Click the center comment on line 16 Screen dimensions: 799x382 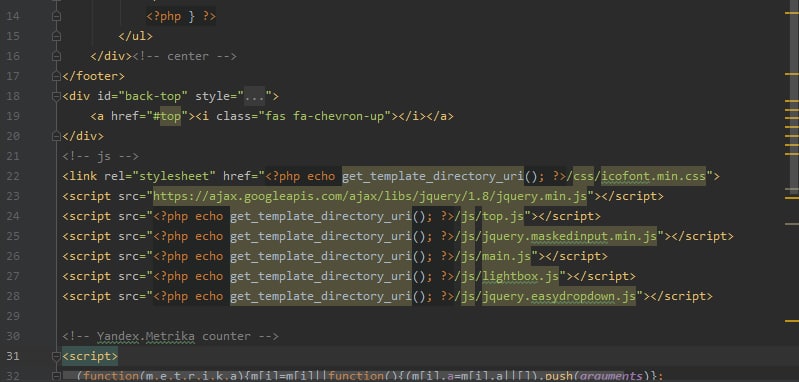pos(184,56)
